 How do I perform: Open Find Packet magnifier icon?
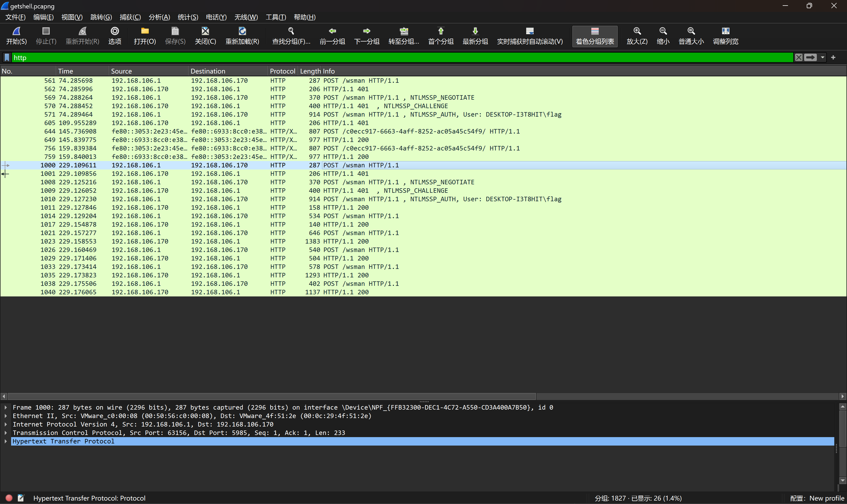pyautogui.click(x=291, y=31)
